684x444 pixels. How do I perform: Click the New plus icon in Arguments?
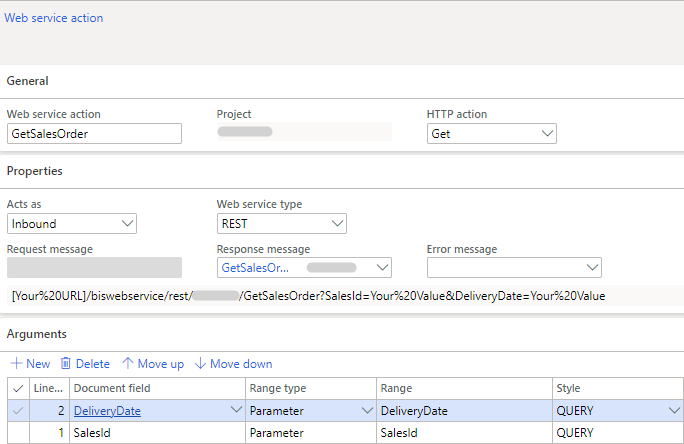[x=16, y=364]
